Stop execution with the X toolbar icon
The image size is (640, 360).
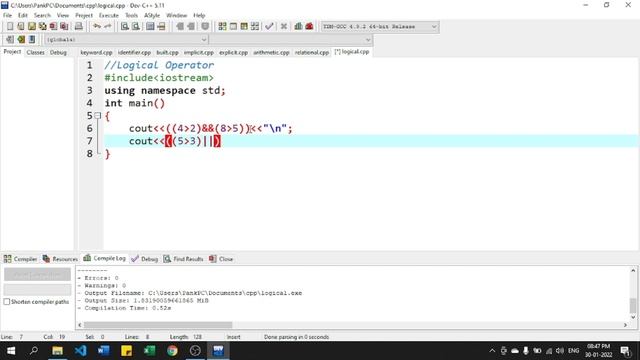coord(284,27)
